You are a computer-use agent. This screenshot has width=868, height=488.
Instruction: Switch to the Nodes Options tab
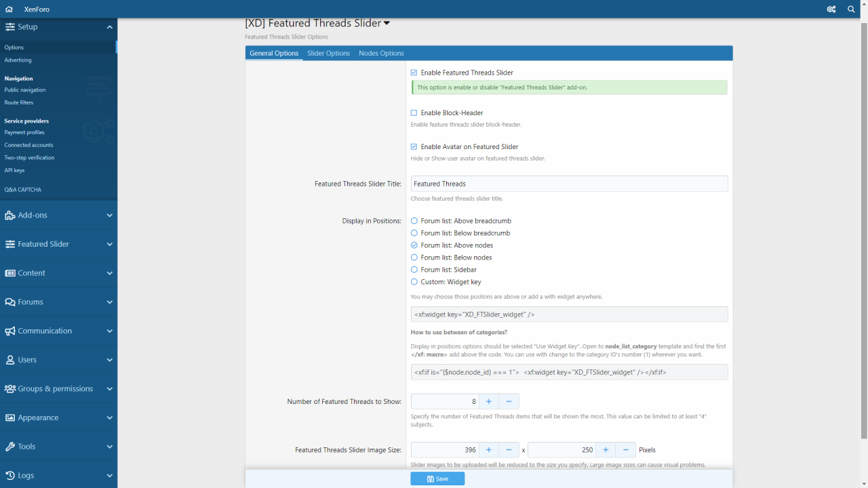tap(381, 54)
